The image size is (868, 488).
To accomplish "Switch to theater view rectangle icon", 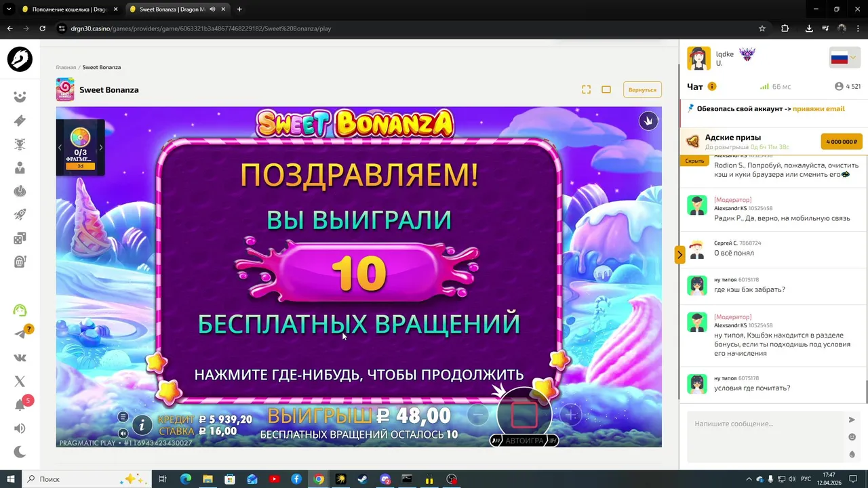I will point(606,89).
